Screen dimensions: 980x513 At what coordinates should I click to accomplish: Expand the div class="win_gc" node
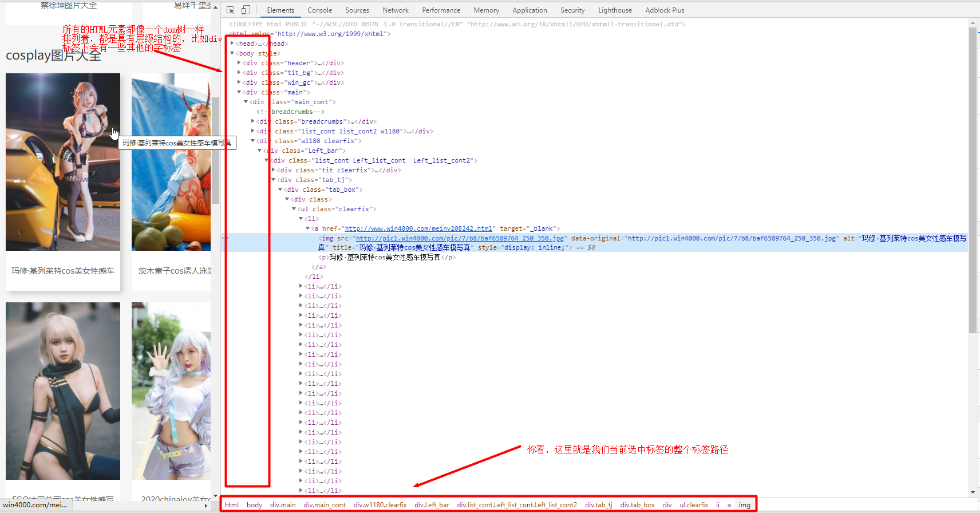tap(239, 82)
